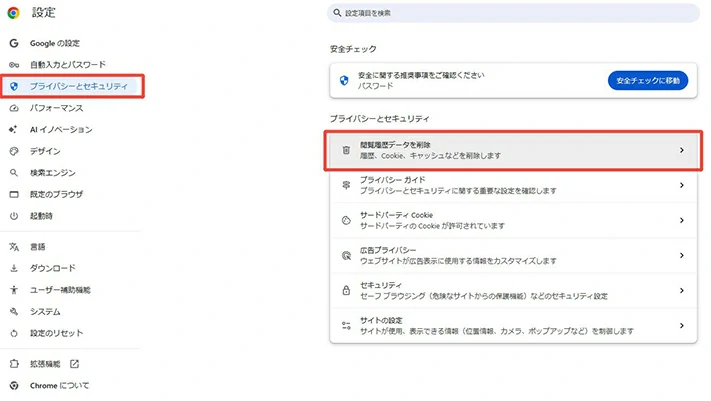Click the gauge icon for パフォーマンス
This screenshot has width=711, height=401.
point(14,108)
